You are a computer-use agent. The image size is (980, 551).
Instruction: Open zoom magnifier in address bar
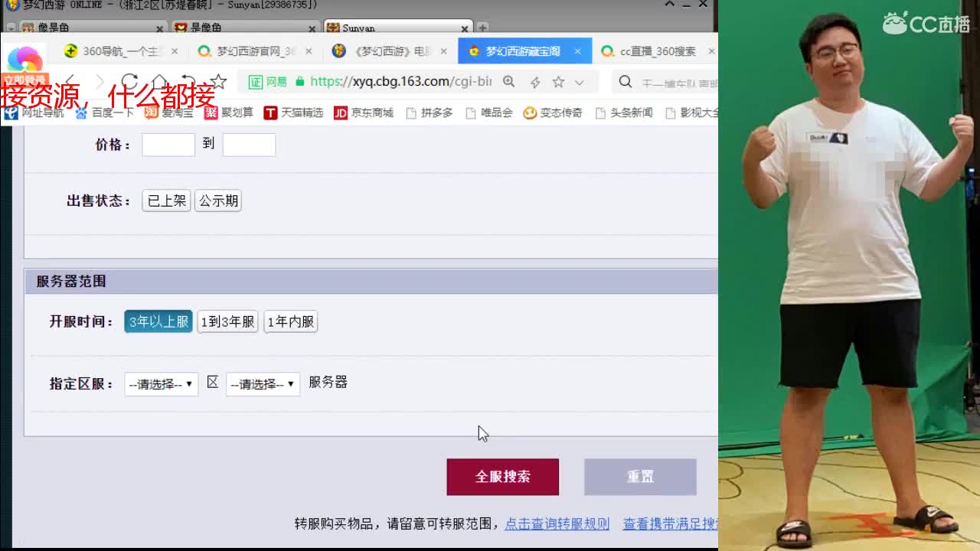coord(508,81)
